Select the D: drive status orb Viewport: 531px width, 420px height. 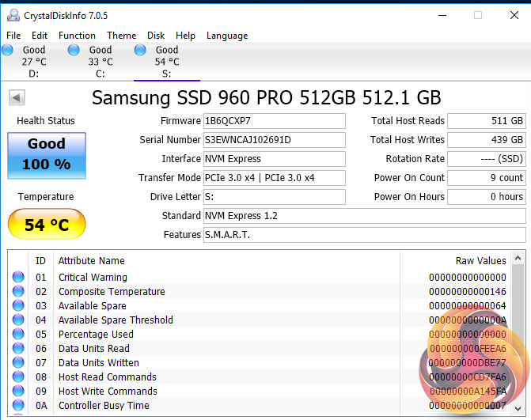point(7,51)
